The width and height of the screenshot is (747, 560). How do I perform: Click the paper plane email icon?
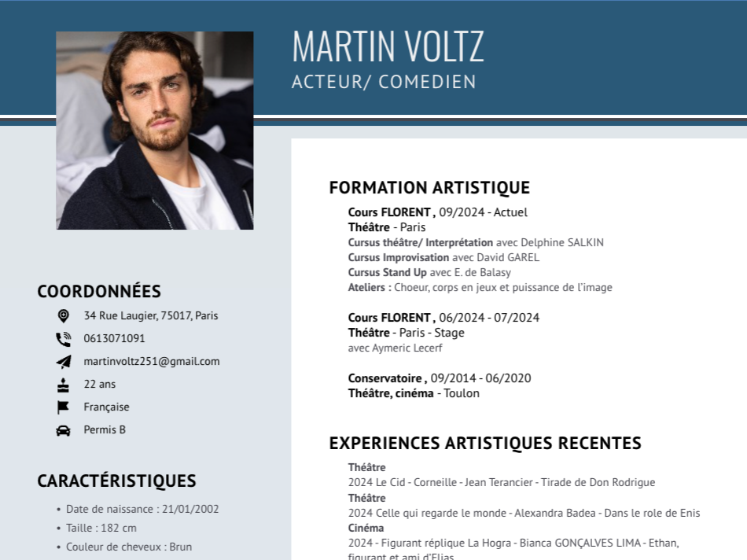(64, 362)
